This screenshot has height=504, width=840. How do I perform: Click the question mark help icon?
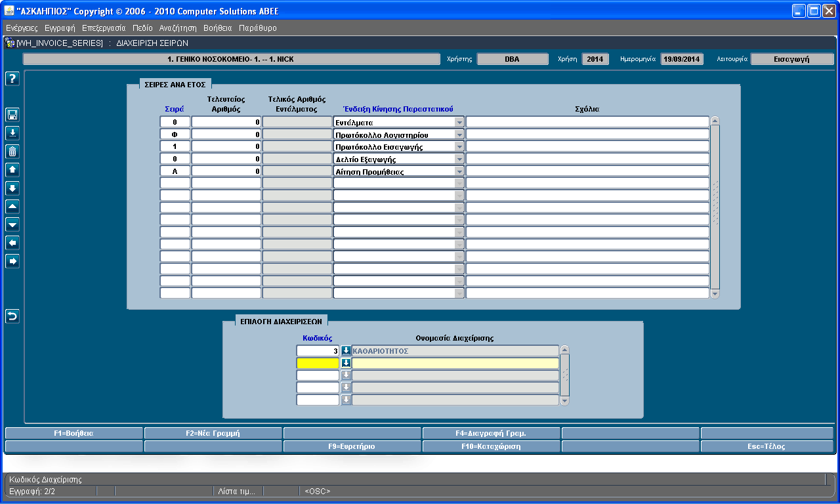tap(12, 79)
